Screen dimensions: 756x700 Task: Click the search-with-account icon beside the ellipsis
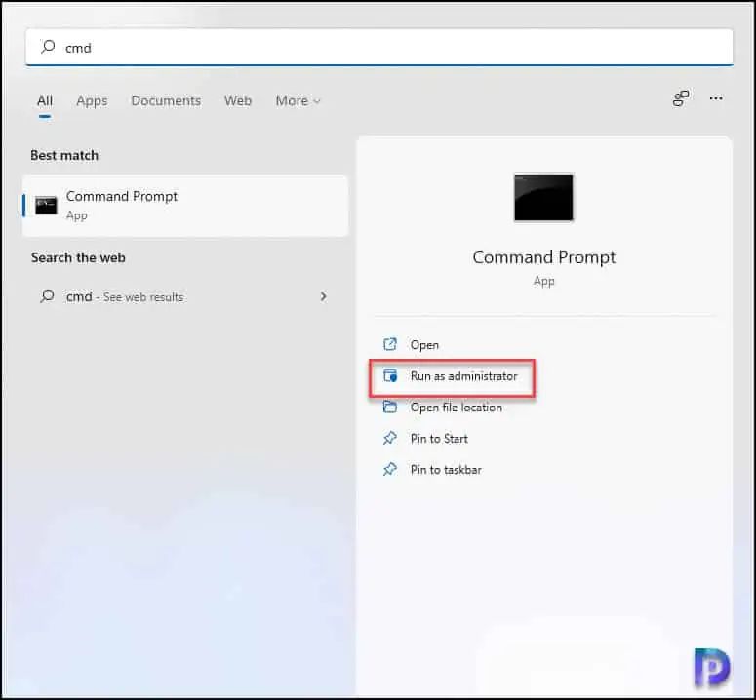point(681,98)
